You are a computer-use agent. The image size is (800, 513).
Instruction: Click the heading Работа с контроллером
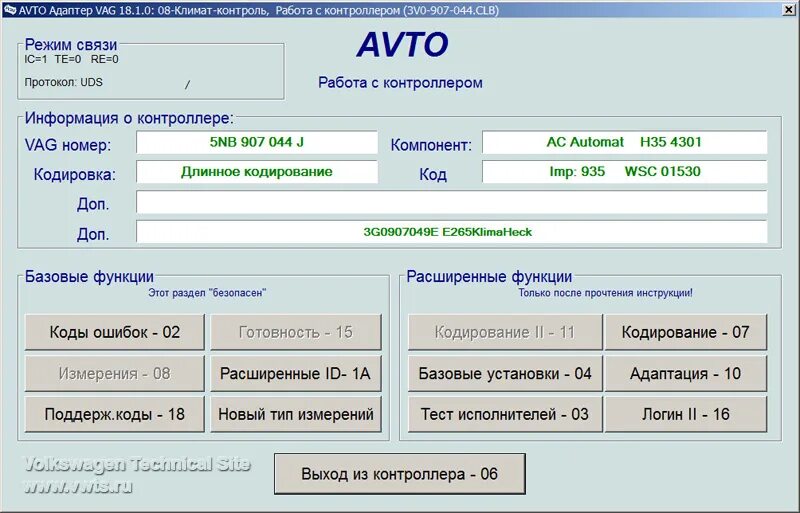coord(401,83)
